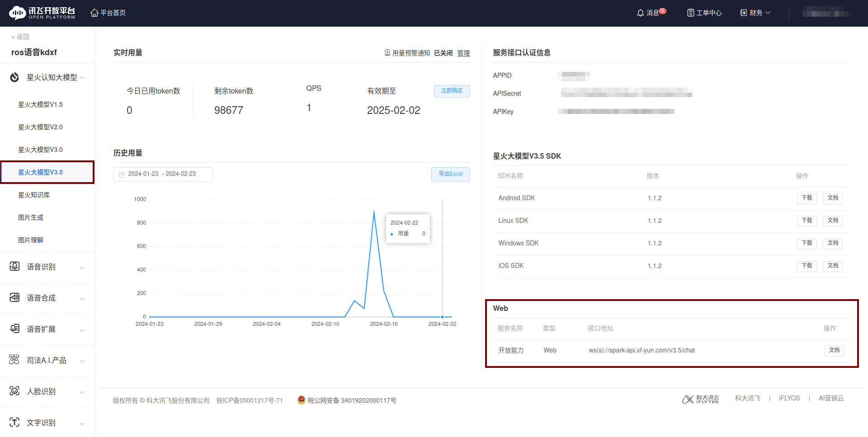Click the blurred user account name
Image resolution: width=868 pixels, height=437 pixels.
tap(825, 13)
